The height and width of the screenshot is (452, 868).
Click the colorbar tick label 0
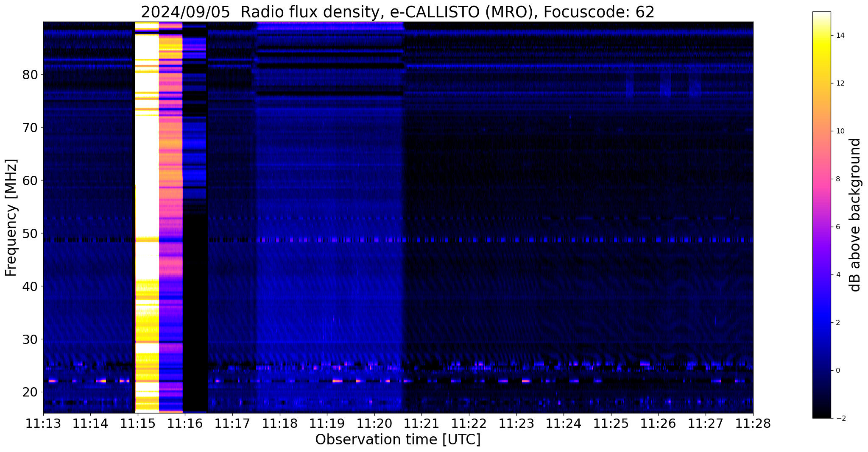837,371
